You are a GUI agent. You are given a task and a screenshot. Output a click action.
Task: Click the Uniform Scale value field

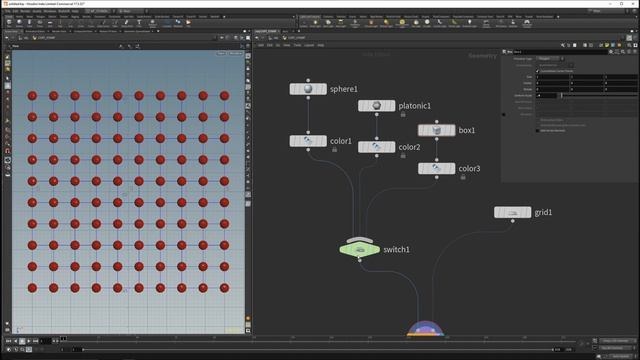coord(546,95)
